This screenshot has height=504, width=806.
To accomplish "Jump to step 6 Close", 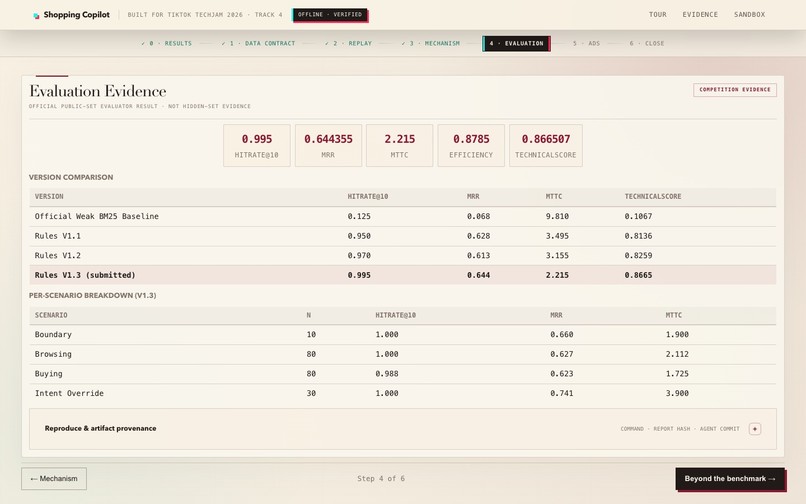I will (x=647, y=43).
